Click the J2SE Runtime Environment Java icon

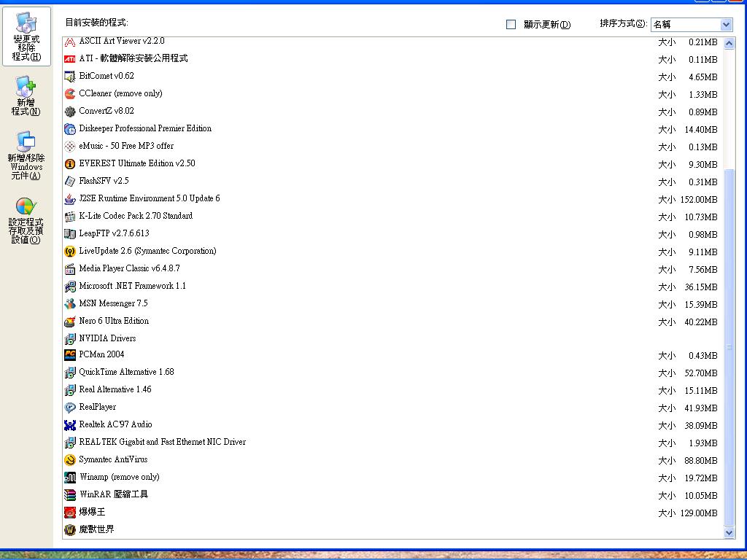tap(69, 199)
